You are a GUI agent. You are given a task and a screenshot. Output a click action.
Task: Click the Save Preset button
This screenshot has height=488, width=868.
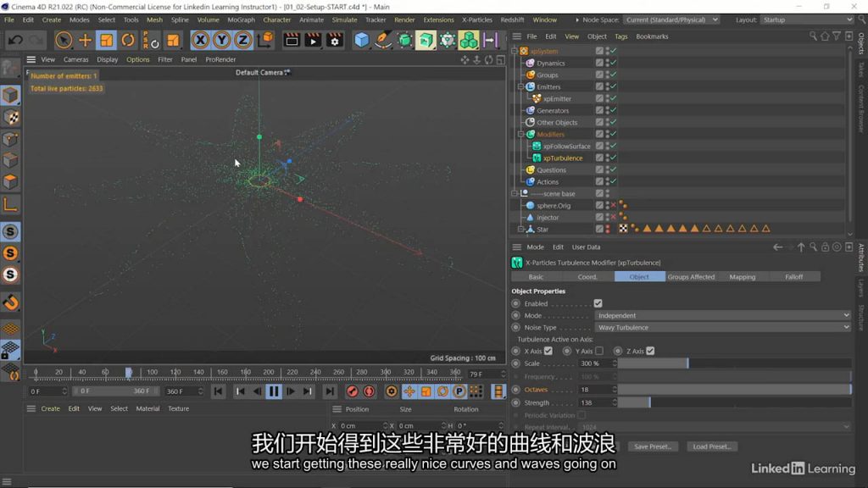pyautogui.click(x=653, y=446)
